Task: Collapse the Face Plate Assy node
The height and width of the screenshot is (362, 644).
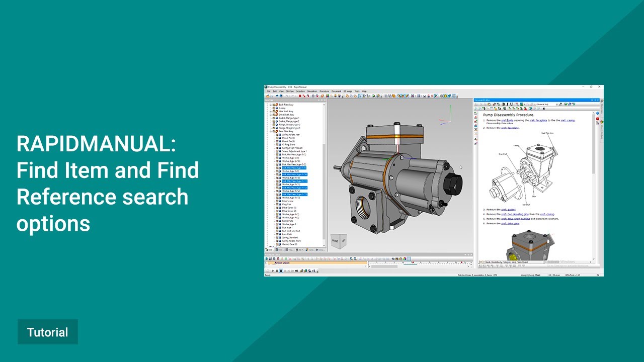Action: tap(270, 131)
